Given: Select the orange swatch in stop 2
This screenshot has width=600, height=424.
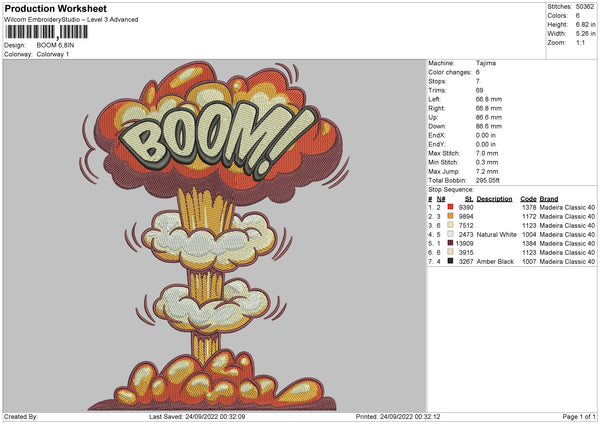Looking at the screenshot, I should (x=450, y=216).
